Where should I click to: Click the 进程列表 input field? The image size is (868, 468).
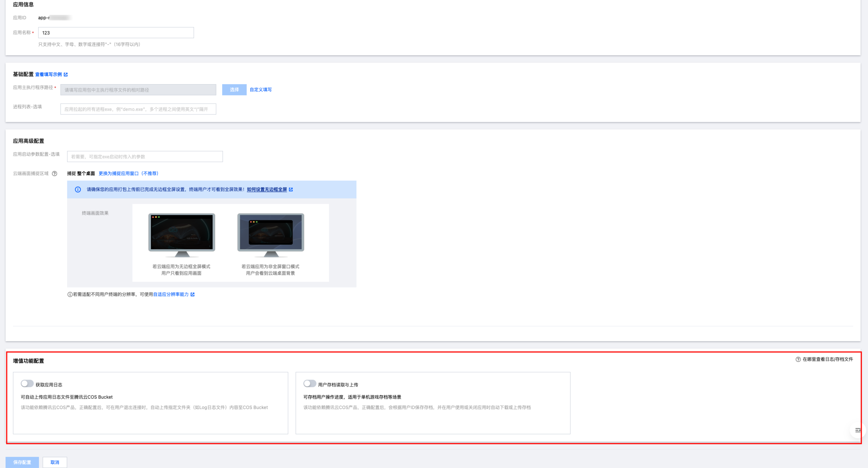(x=138, y=109)
